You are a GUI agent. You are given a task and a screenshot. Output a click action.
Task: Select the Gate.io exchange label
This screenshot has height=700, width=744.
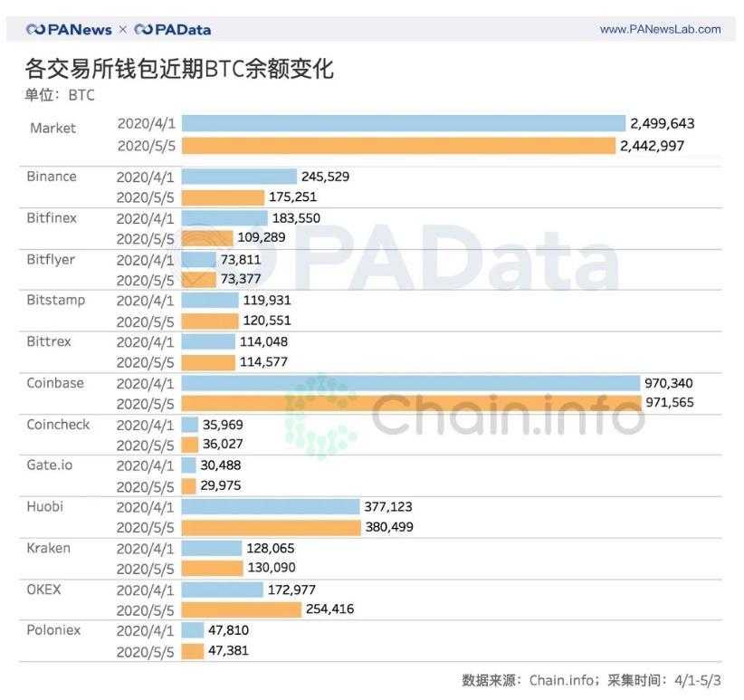50,465
